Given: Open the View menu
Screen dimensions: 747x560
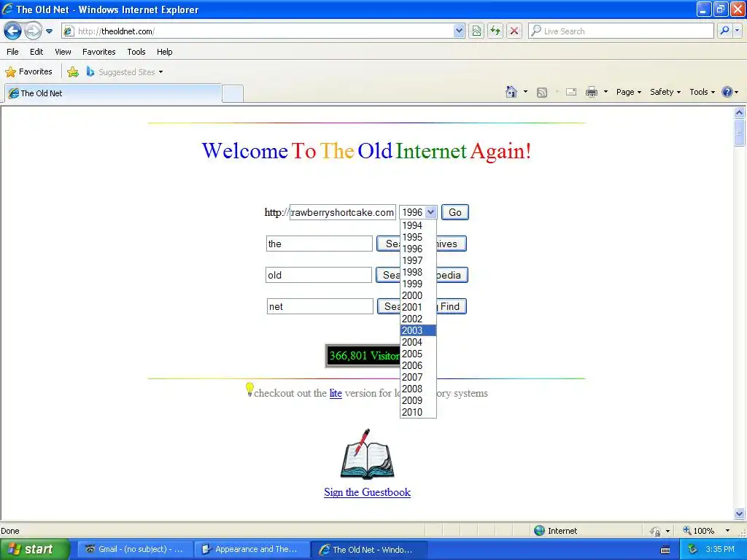Looking at the screenshot, I should [x=63, y=52].
